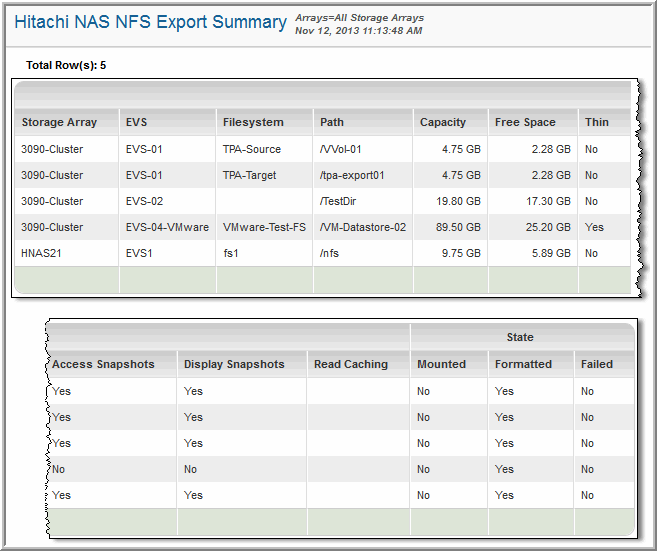657x551 pixels.
Task: Select the VMware-Test-FS filesystem cell
Action: click(264, 227)
